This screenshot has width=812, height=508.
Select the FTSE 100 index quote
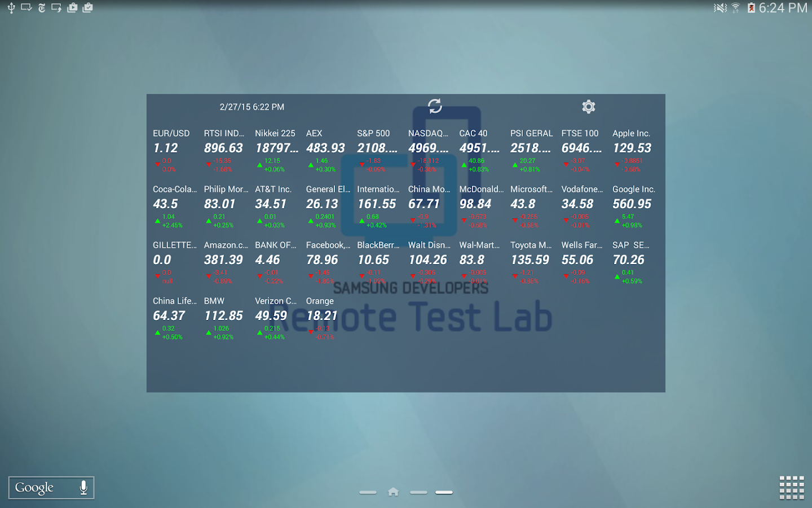(582, 151)
